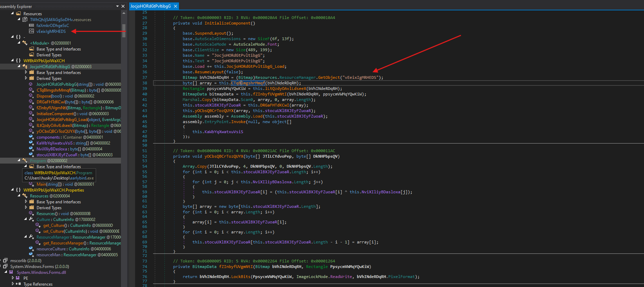
Task: Collapse the TWhQhJjSAfAGgSoDHv.resources node
Action: (x=19, y=19)
